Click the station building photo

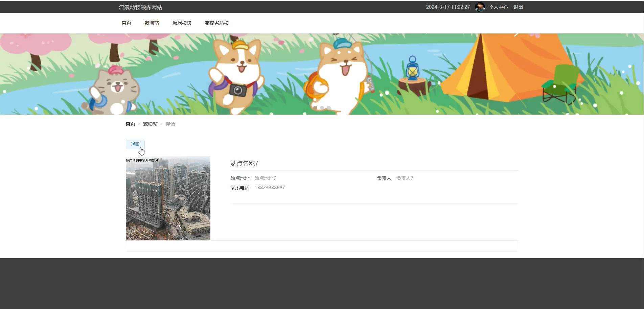click(x=168, y=198)
